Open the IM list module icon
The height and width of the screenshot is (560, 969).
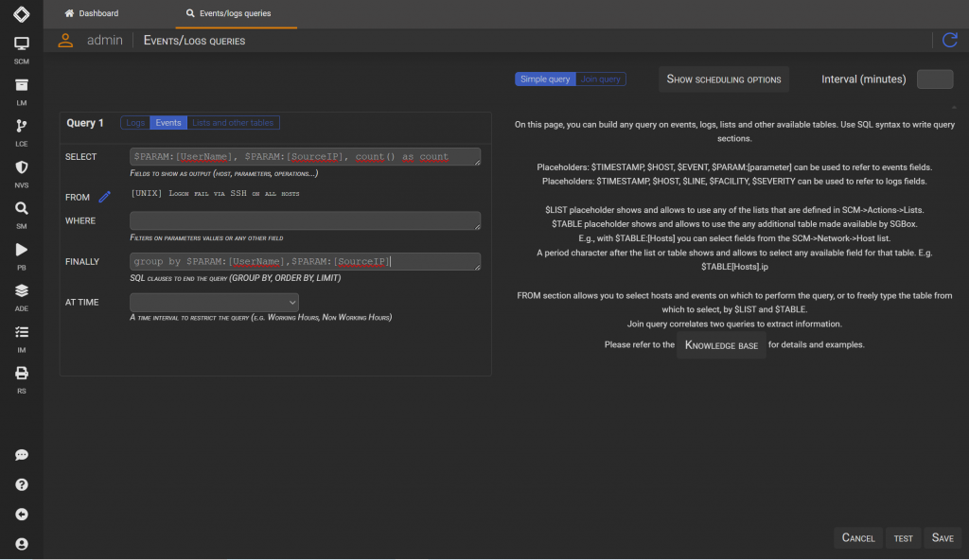(21, 332)
